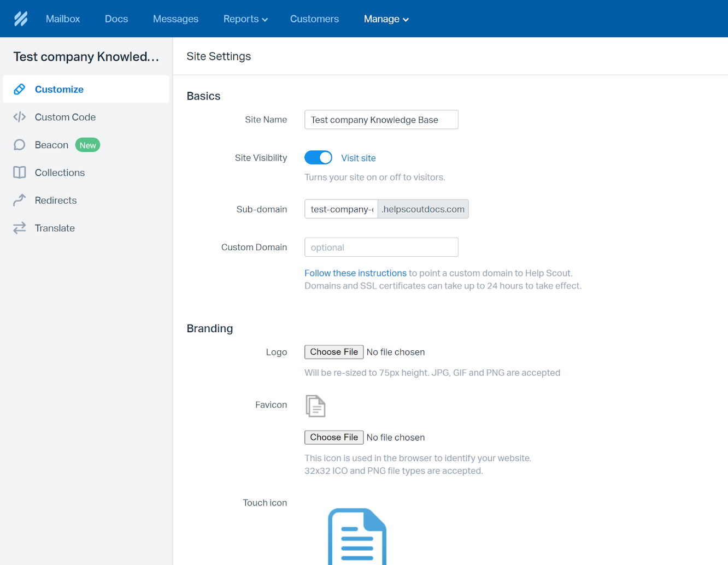Click the Visit site link

pyautogui.click(x=359, y=158)
